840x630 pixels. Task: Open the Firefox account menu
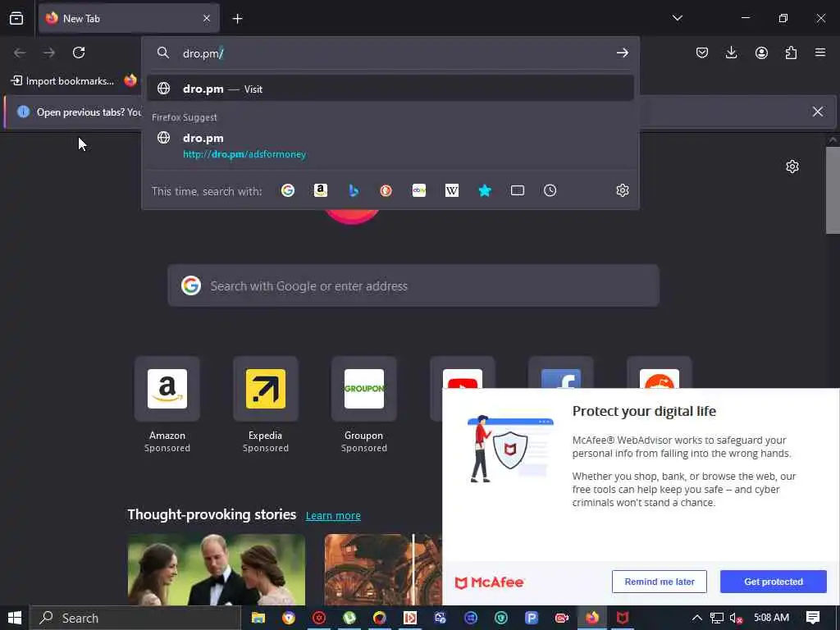coord(761,52)
